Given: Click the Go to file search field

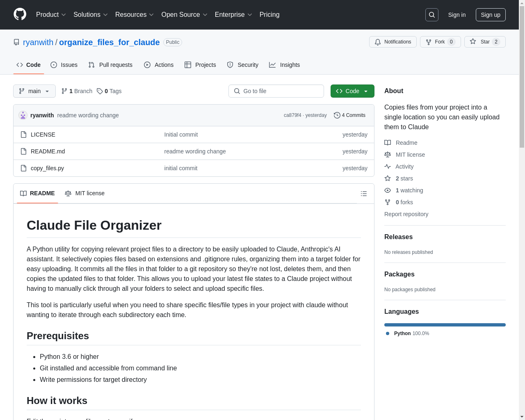Looking at the screenshot, I should 276,91.
